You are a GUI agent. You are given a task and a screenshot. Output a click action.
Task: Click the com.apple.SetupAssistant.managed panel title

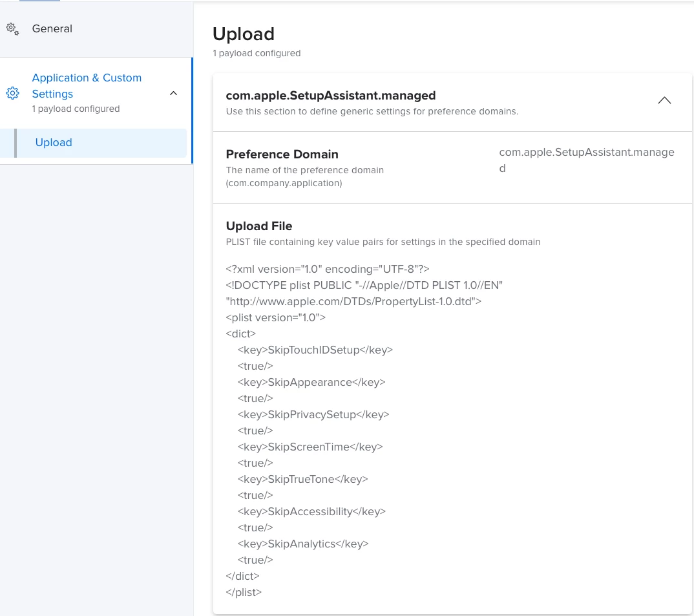tap(331, 96)
